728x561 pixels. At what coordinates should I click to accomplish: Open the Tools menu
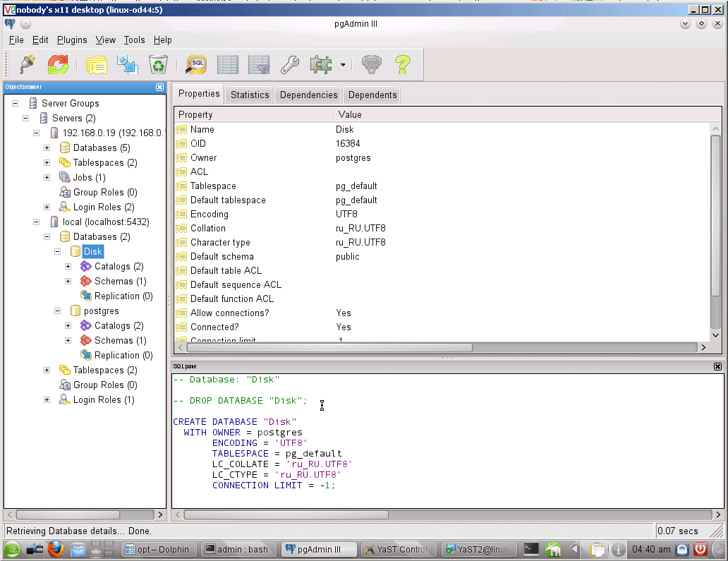pos(134,40)
